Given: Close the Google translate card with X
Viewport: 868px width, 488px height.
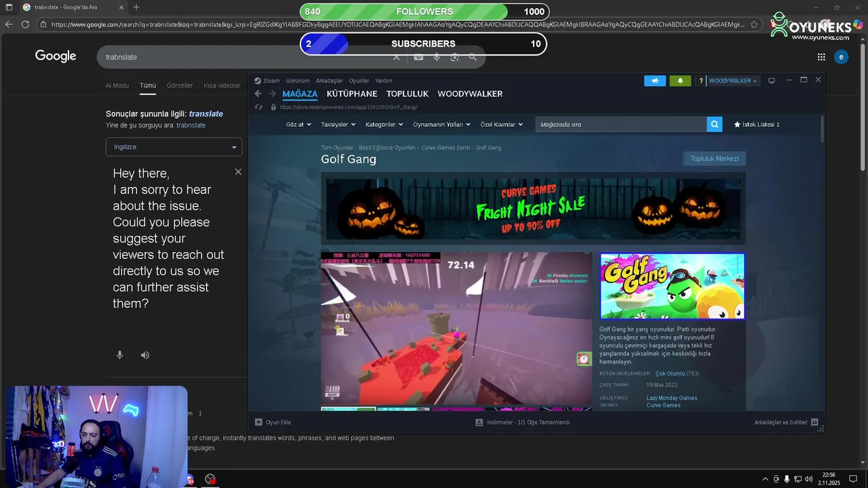Looking at the screenshot, I should (238, 172).
